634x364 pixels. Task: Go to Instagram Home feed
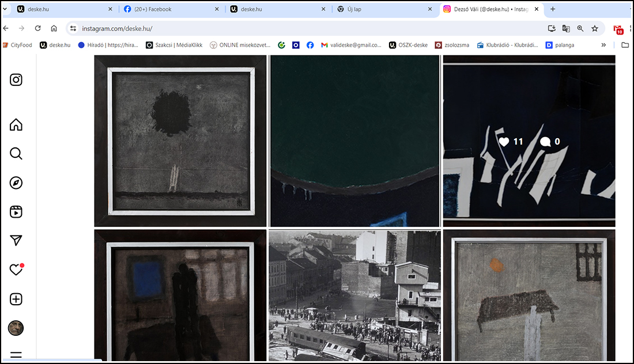point(16,124)
